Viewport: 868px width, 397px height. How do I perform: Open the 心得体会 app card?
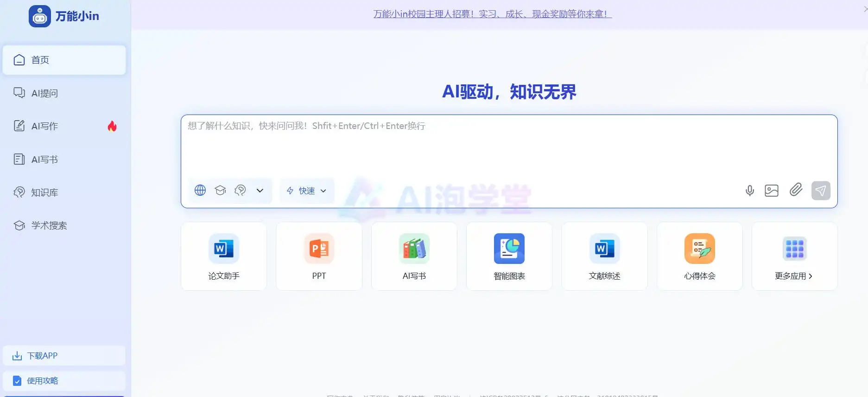pos(700,256)
